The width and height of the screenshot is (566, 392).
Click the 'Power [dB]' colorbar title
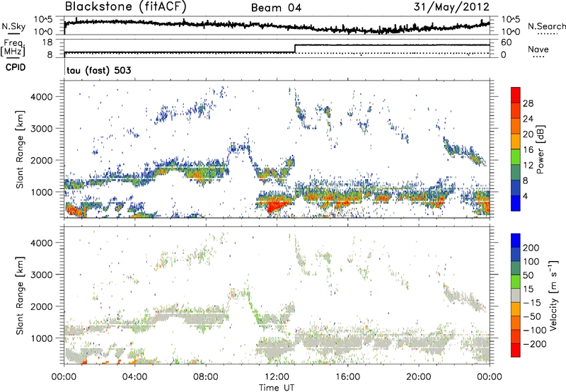click(x=541, y=150)
